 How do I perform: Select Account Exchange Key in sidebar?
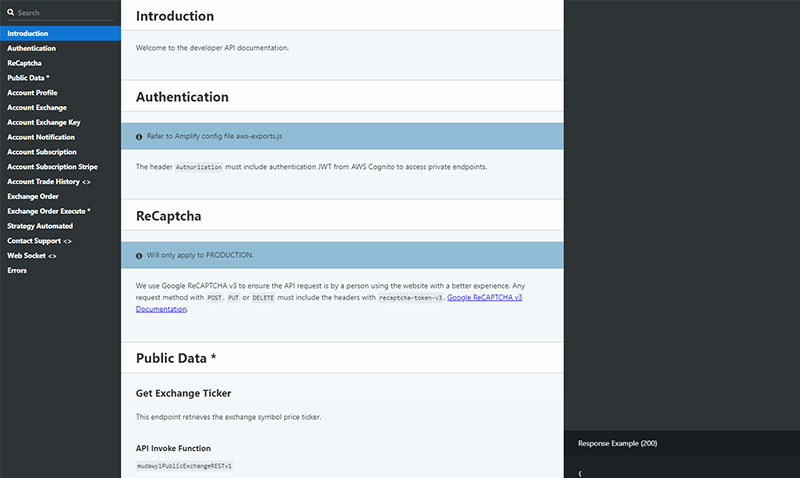click(43, 122)
